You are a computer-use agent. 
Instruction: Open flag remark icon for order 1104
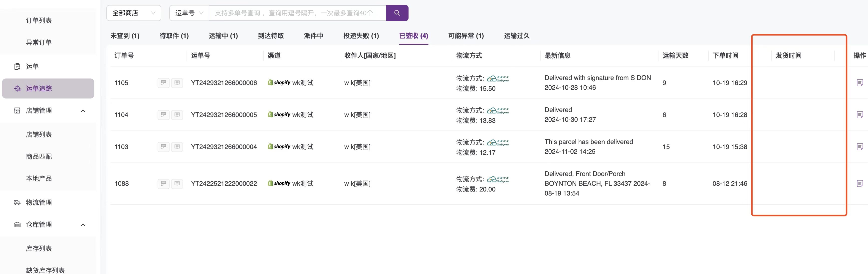[x=163, y=115]
